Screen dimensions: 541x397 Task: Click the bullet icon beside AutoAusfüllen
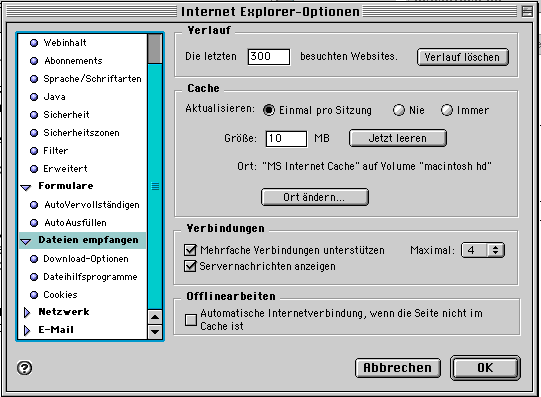click(x=34, y=223)
